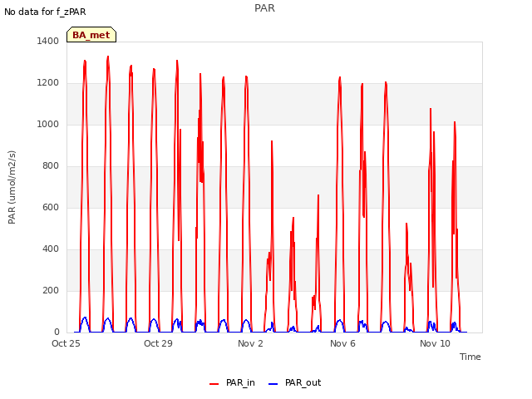Click the 0 y-axis tick label
Screen dimensions: 532x399
[x=57, y=332]
